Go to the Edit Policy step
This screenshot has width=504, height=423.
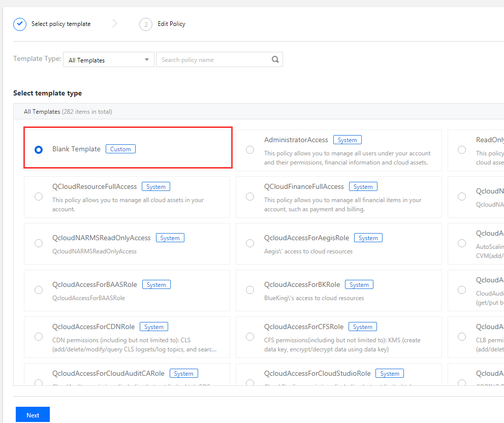click(x=171, y=24)
